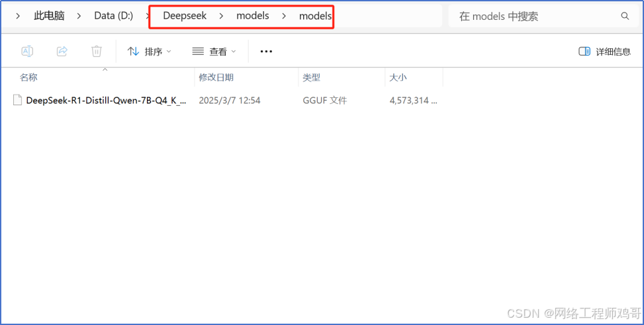Sort by the 修改日期 column header
Viewport: 644px width, 325px height.
(x=246, y=77)
